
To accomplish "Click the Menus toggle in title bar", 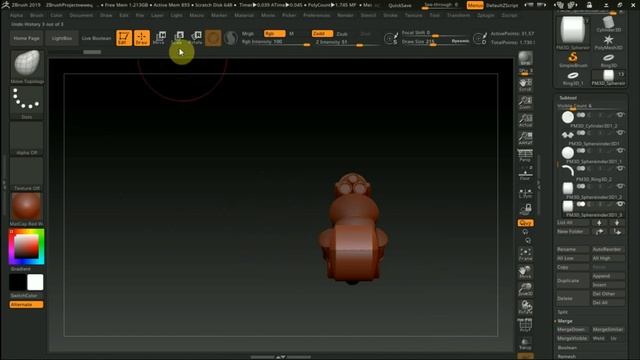I will 475,5.
